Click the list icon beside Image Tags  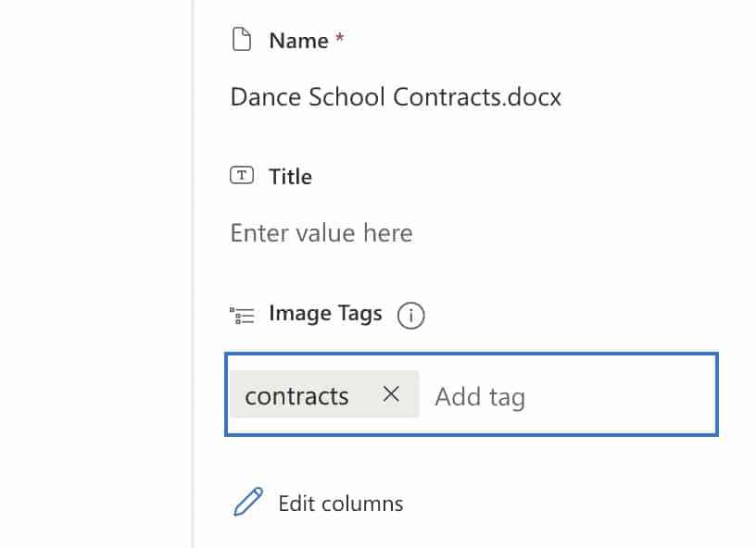point(241,315)
